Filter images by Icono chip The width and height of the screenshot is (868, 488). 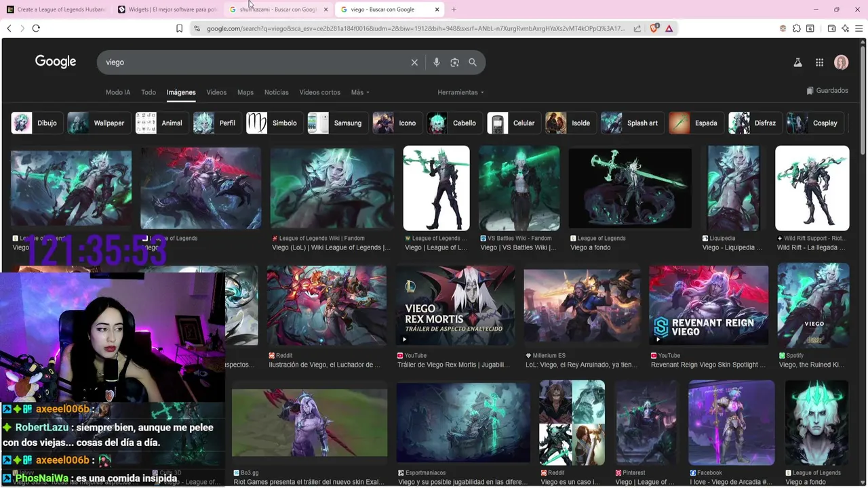[397, 123]
